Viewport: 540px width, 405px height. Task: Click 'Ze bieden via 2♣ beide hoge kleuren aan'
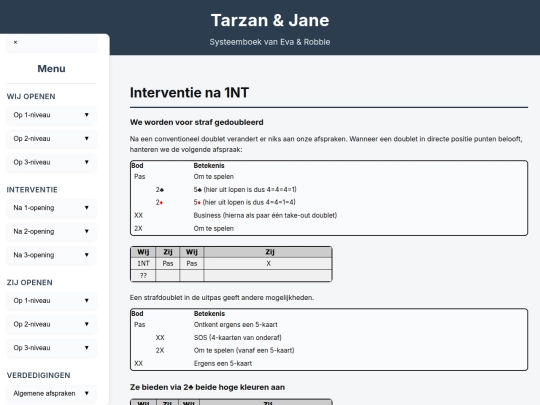207,387
